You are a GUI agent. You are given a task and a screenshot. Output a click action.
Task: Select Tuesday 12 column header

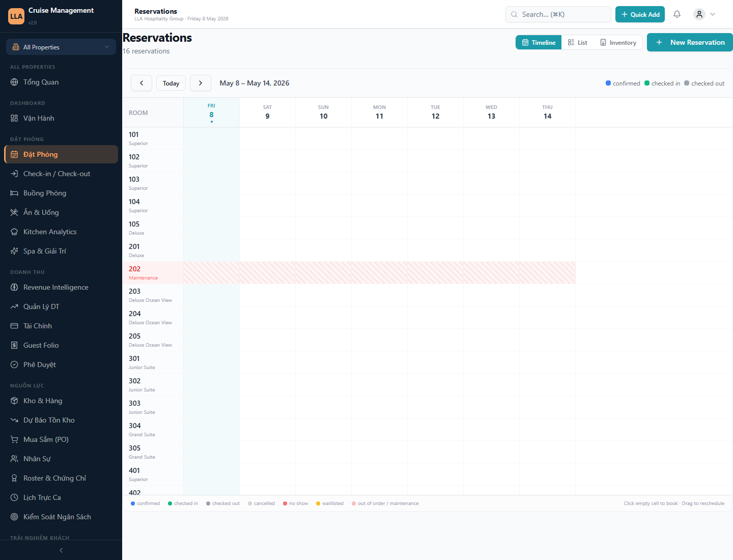(x=435, y=113)
